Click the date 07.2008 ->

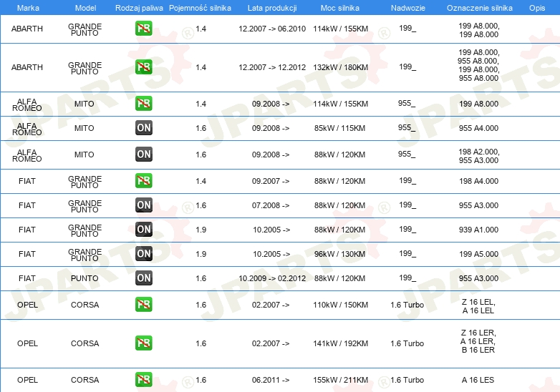(271, 205)
